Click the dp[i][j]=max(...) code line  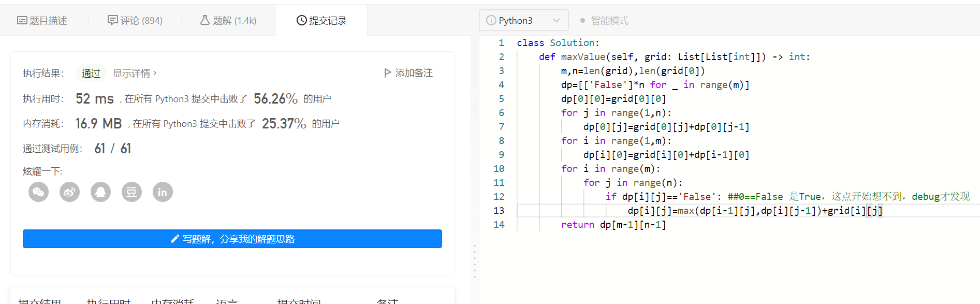coord(755,211)
